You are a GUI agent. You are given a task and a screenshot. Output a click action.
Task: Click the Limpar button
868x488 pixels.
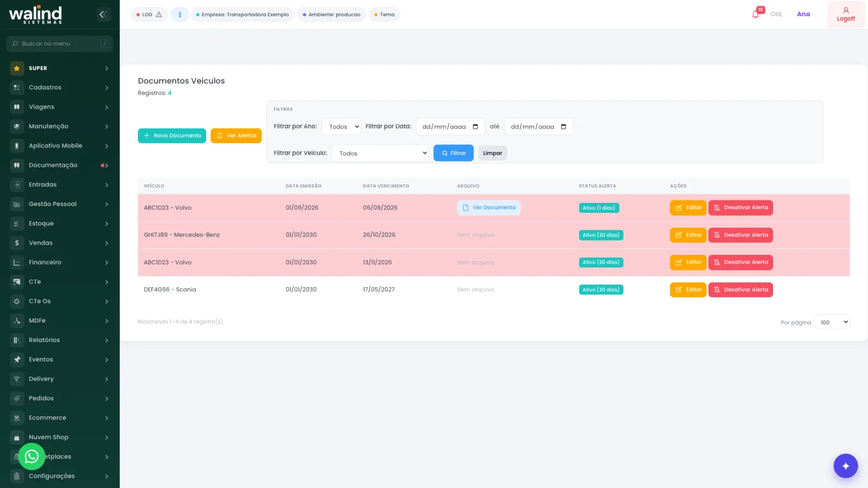tap(493, 153)
